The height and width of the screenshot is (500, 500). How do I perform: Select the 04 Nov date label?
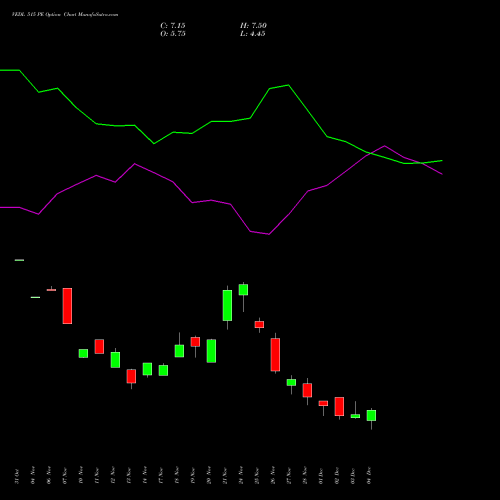pyautogui.click(x=33, y=475)
